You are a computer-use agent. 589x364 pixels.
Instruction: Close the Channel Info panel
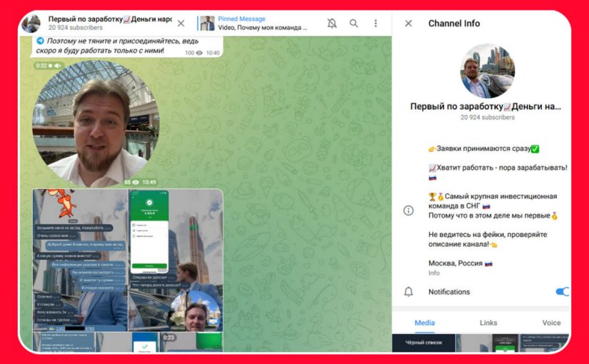(408, 24)
